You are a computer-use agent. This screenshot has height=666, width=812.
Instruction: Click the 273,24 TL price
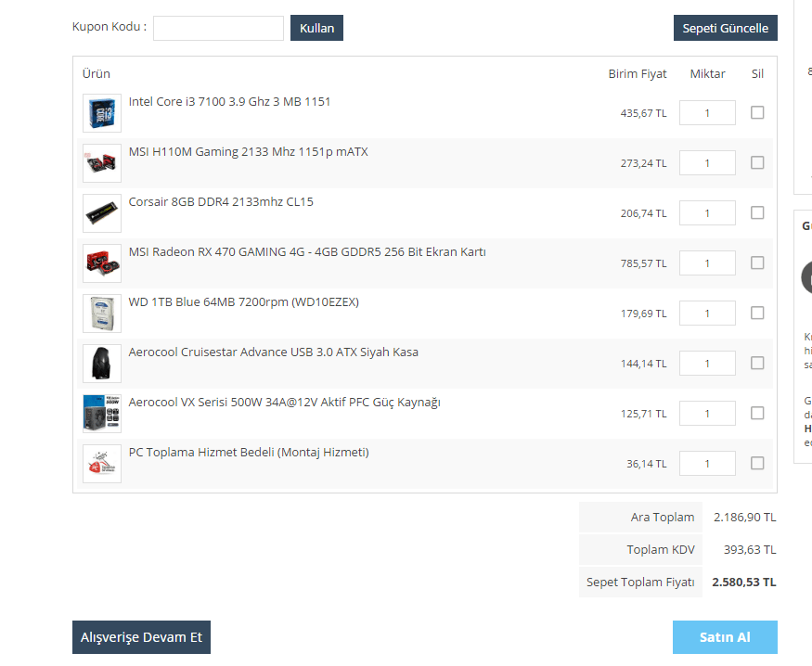(644, 163)
